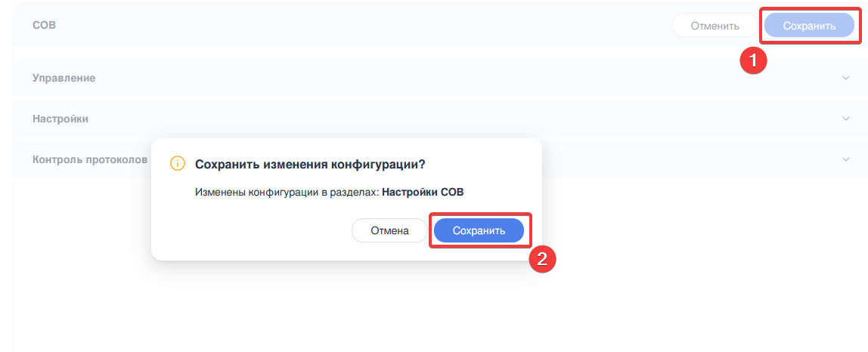The height and width of the screenshot is (352, 868).
Task: Click the red number 1 callout badge
Action: pyautogui.click(x=753, y=60)
